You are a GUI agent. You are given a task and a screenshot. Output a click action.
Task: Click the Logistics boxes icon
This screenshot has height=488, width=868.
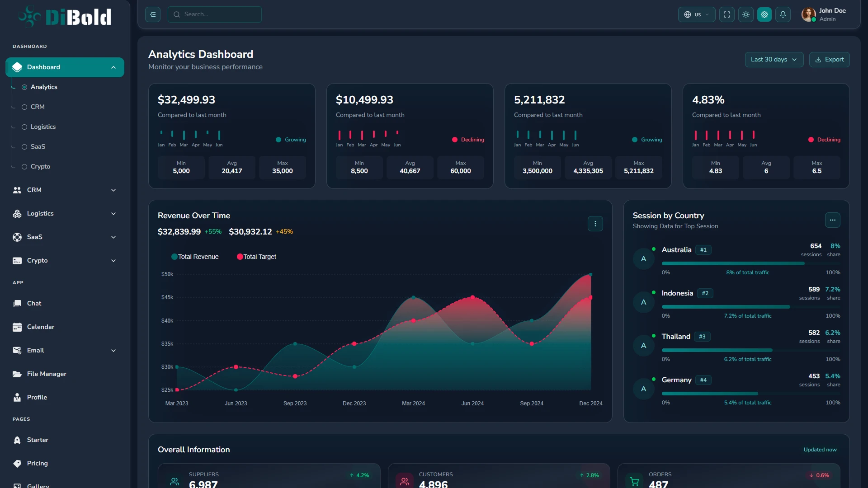tap(17, 214)
